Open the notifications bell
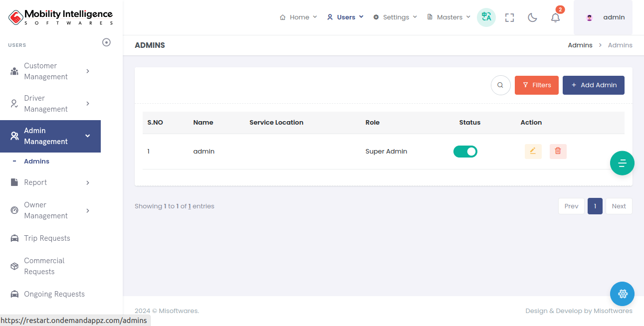 (555, 17)
